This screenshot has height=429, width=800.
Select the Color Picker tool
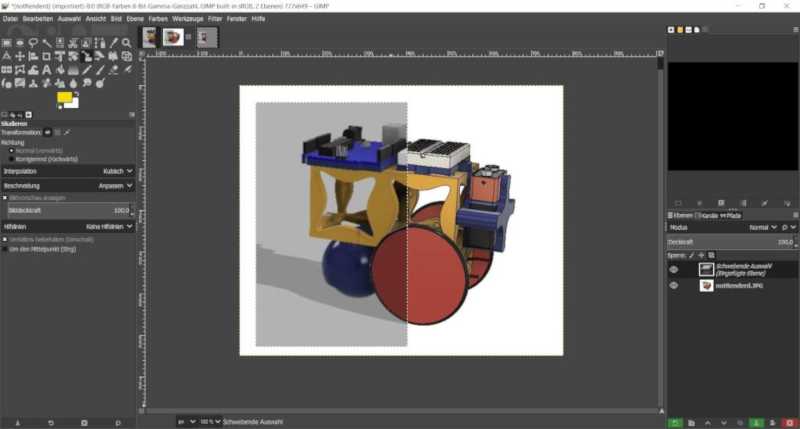point(113,43)
